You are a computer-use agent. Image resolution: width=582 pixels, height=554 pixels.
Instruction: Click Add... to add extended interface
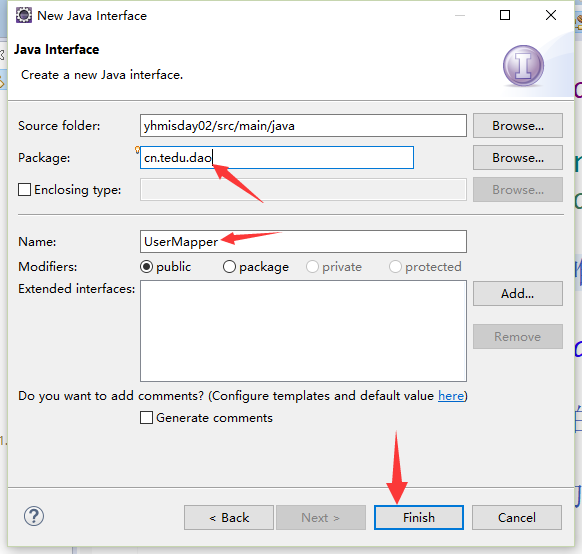[518, 294]
